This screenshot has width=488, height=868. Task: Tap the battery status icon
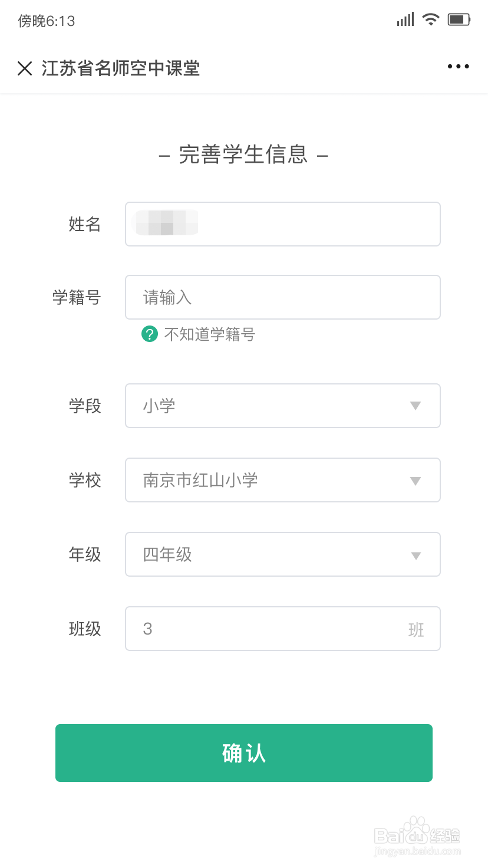(459, 19)
